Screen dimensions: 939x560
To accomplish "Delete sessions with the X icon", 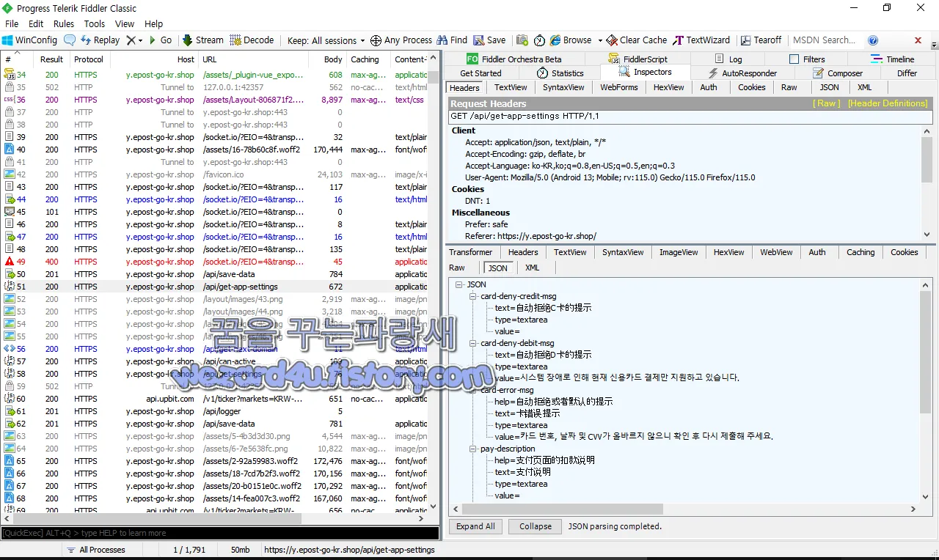I will tap(131, 40).
